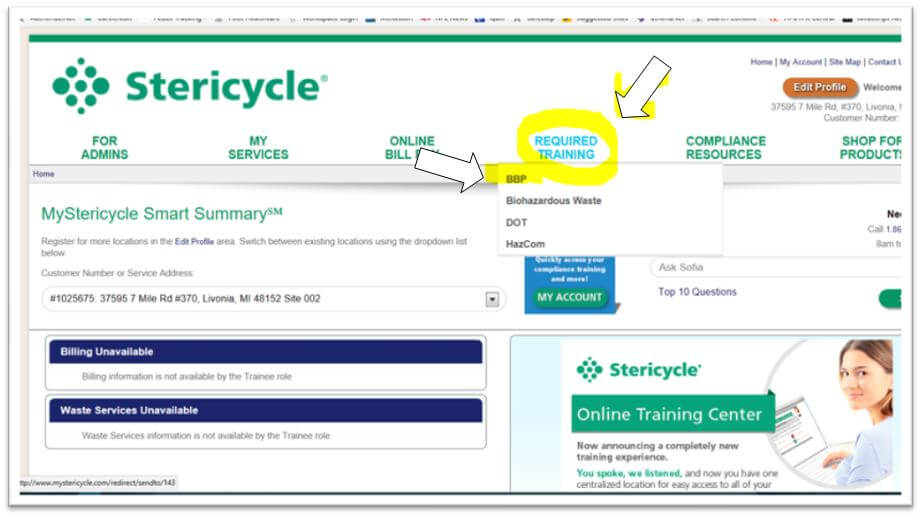
Task: Open the Home link in top-right links
Action: click(762, 62)
